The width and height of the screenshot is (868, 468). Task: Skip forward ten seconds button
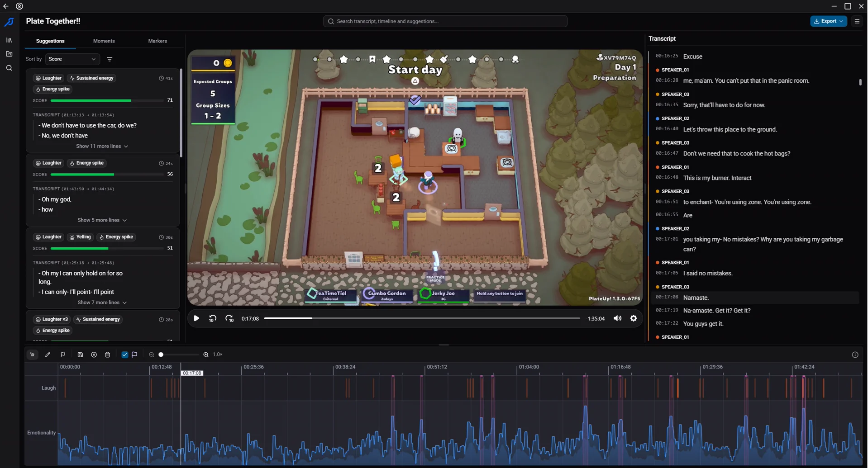229,319
